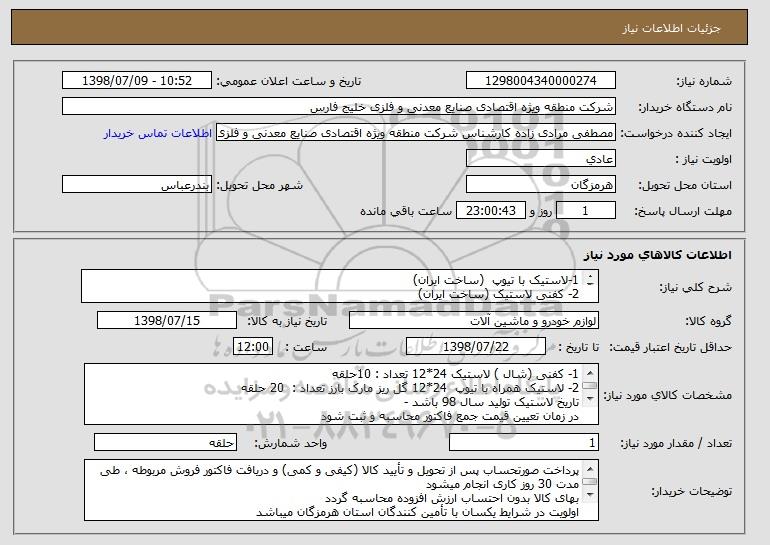The width and height of the screenshot is (770, 545).
Task: Open the اطلاعات تماس خریدار link
Action: 158,133
